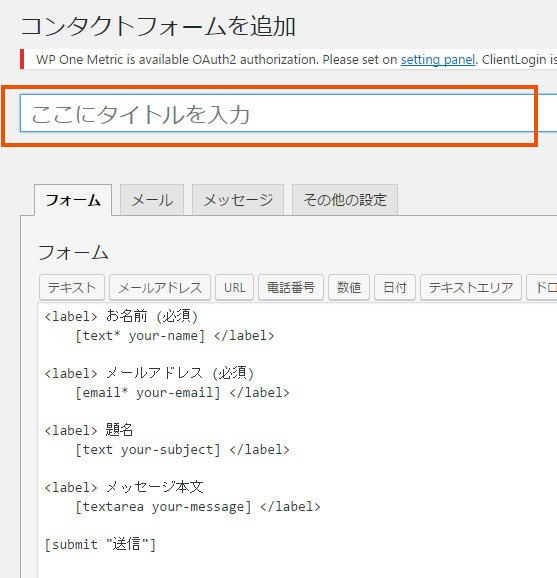Click the WP One Metric notice text
The height and width of the screenshot is (578, 557).
(296, 60)
